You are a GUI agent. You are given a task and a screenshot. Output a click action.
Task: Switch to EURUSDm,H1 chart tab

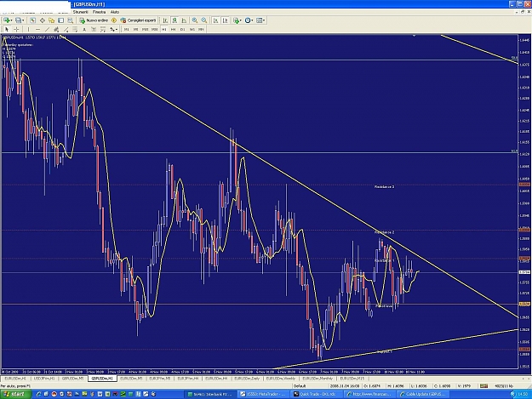15,379
